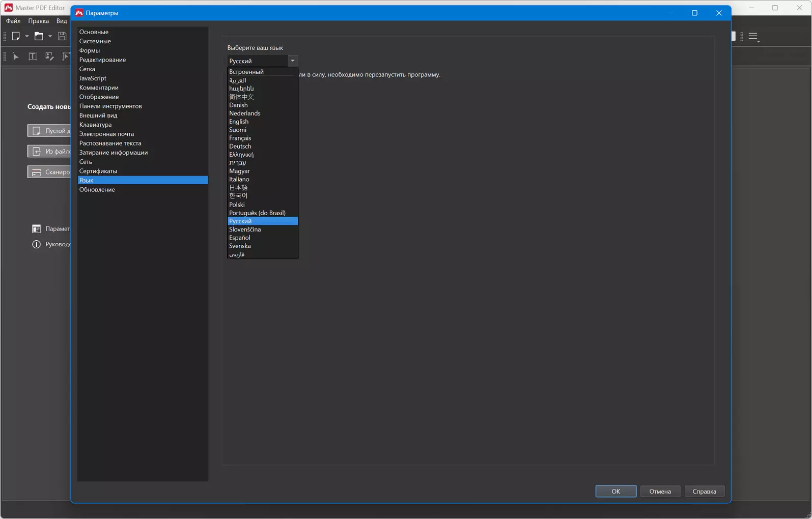Select Внешний вид settings category
This screenshot has width=812, height=519.
[143, 116]
